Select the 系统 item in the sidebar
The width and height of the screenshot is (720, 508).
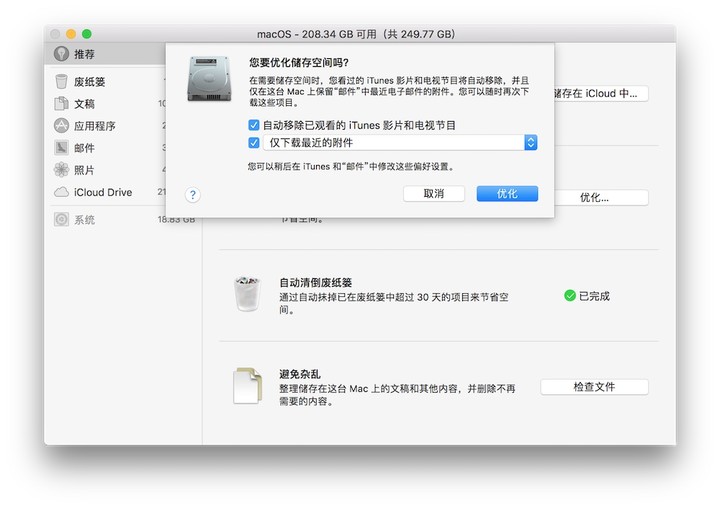point(85,219)
